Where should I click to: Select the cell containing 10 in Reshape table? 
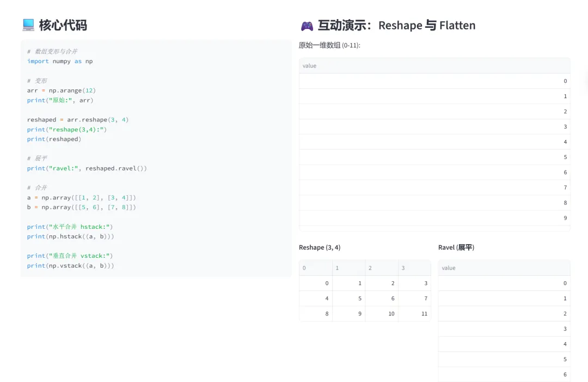tap(382, 314)
